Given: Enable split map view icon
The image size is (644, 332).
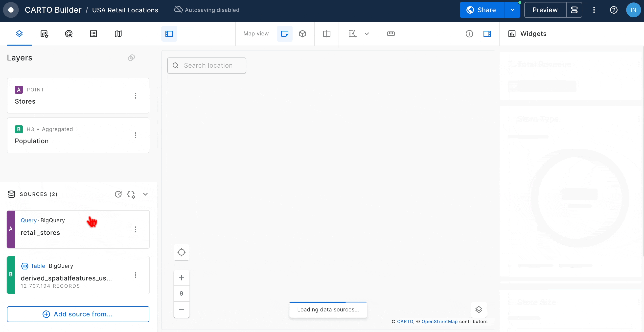Looking at the screenshot, I should click(x=326, y=34).
